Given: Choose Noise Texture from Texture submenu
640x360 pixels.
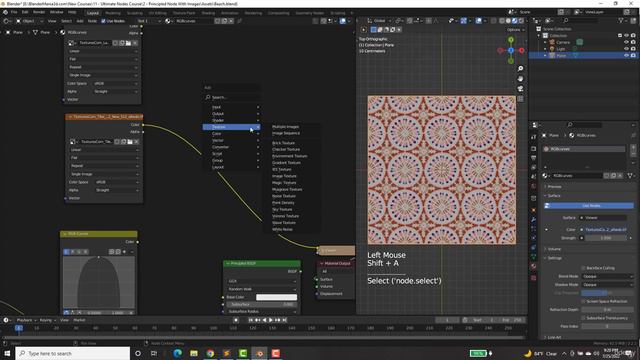Looking at the screenshot, I should [x=284, y=196].
